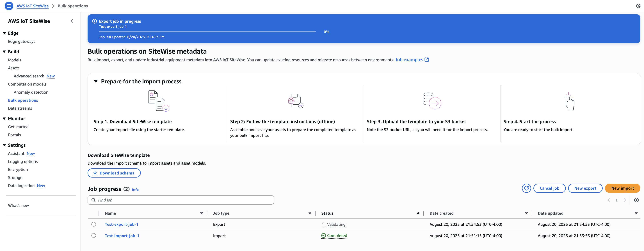Open What's new in sidebar
The height and width of the screenshot is (251, 644).
(x=19, y=205)
